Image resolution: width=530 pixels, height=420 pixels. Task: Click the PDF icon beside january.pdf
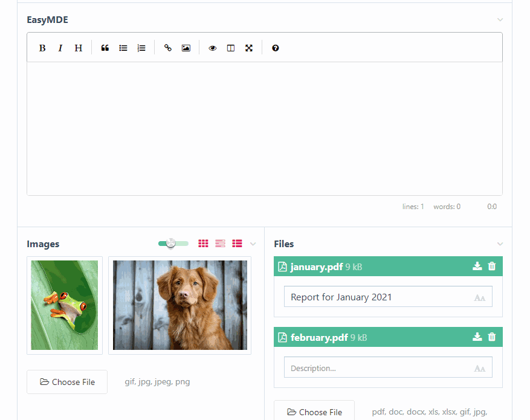pyautogui.click(x=282, y=267)
